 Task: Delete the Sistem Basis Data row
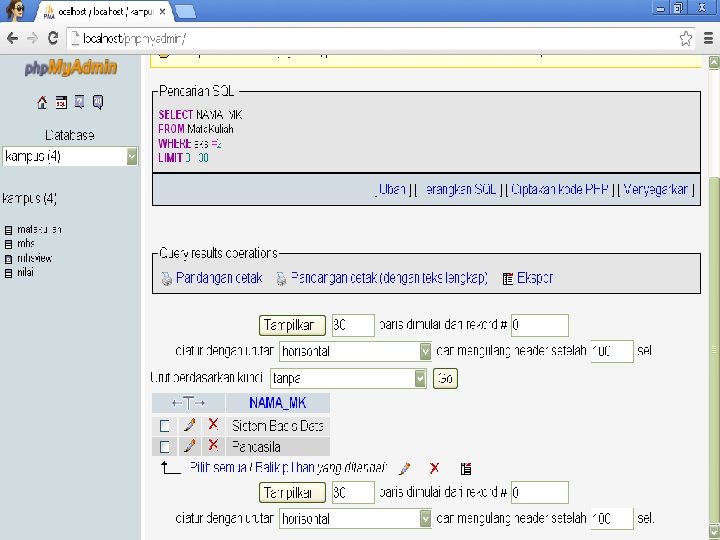click(x=213, y=424)
